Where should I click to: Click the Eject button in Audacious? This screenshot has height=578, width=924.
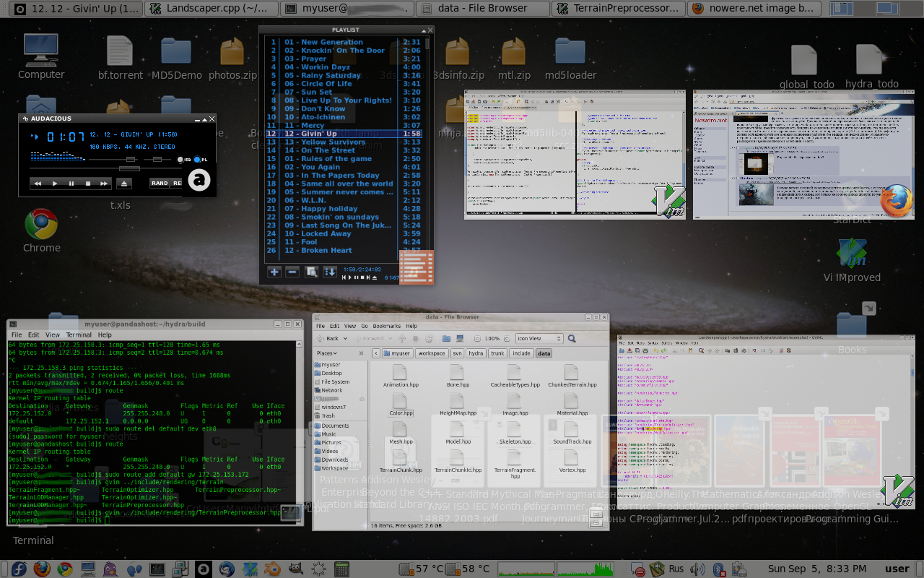pyautogui.click(x=124, y=184)
